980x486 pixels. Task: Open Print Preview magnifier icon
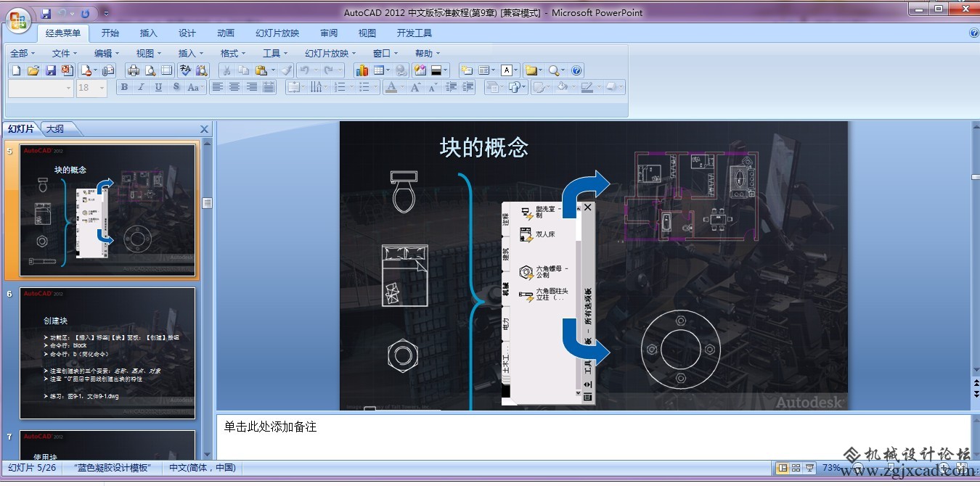tap(150, 70)
